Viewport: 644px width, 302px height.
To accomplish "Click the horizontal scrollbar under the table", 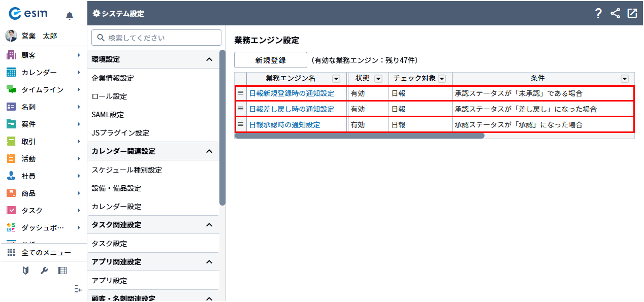I will tap(359, 136).
